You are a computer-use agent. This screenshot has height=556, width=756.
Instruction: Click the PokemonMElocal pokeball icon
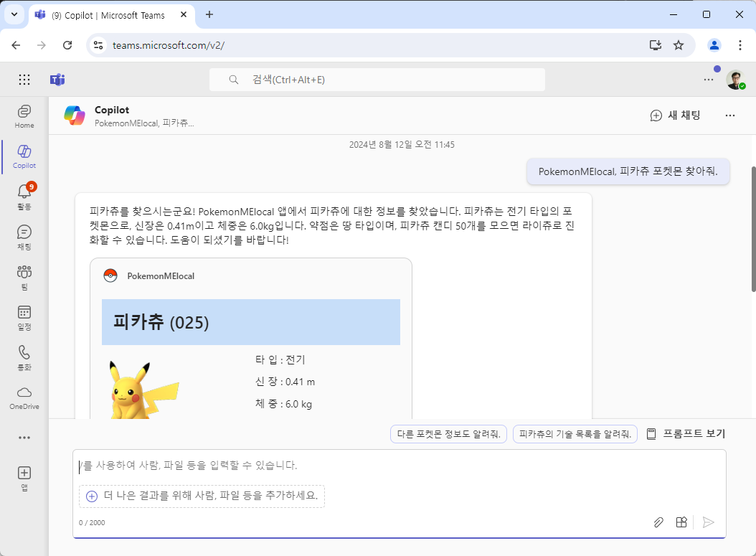tap(110, 275)
